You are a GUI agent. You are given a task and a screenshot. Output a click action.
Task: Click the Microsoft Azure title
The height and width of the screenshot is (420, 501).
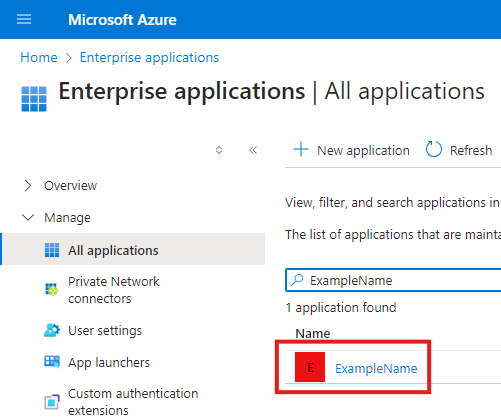[x=122, y=20]
